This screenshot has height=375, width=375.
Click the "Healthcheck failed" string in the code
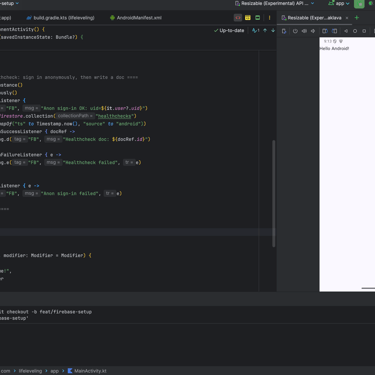click(x=91, y=163)
